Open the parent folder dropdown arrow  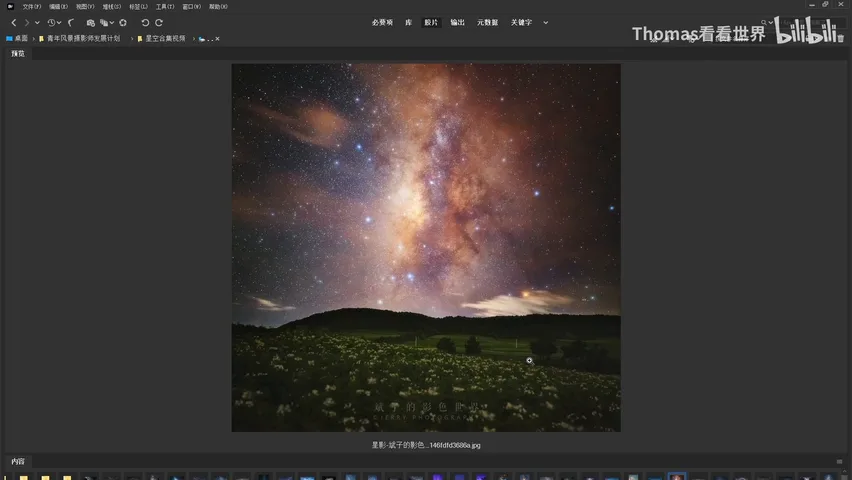[37, 23]
